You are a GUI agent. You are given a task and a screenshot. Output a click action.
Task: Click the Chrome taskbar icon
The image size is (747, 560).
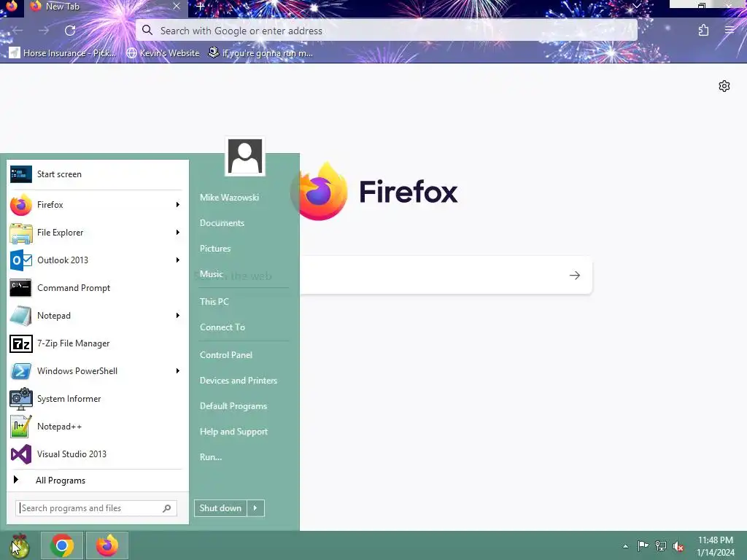click(x=62, y=545)
